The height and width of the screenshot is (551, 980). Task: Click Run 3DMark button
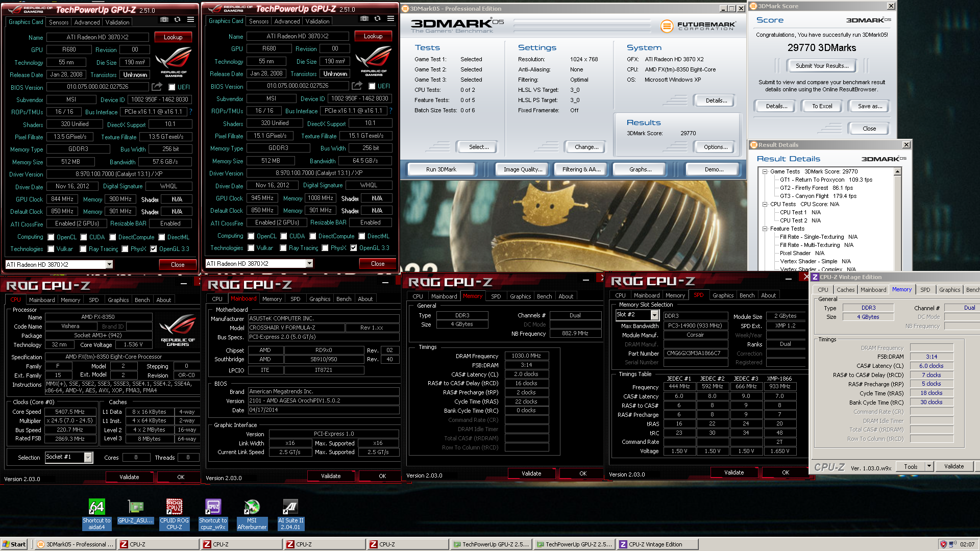coord(441,169)
